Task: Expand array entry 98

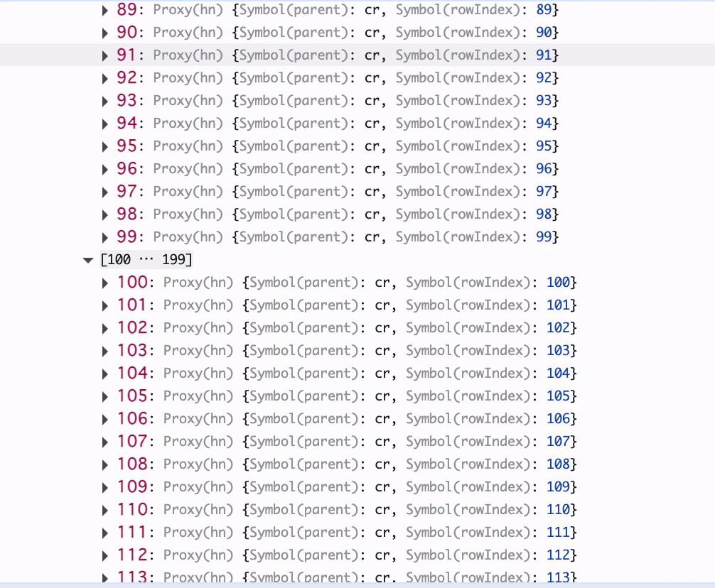Action: (x=105, y=215)
